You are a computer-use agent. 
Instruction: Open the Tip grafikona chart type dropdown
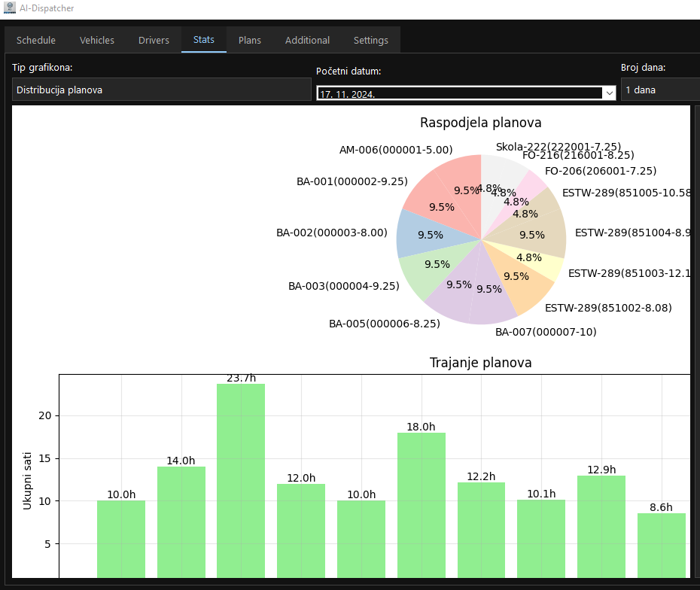click(x=161, y=90)
